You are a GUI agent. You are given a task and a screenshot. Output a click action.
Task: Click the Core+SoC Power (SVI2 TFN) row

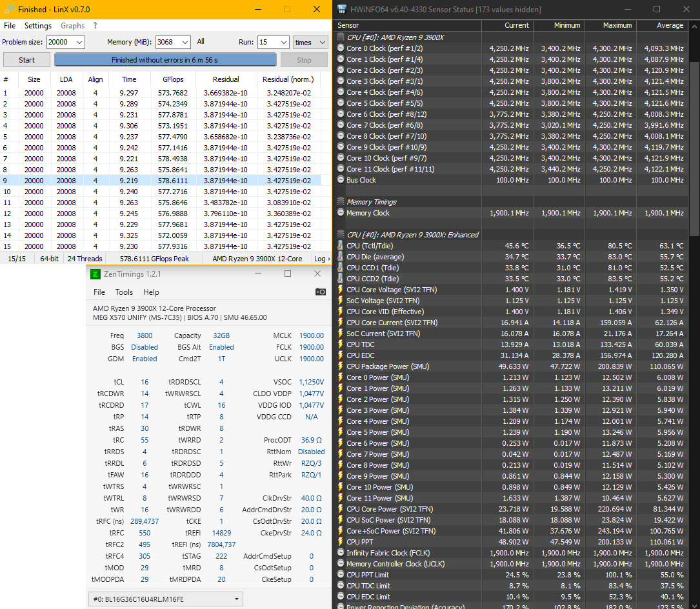pyautogui.click(x=512, y=531)
